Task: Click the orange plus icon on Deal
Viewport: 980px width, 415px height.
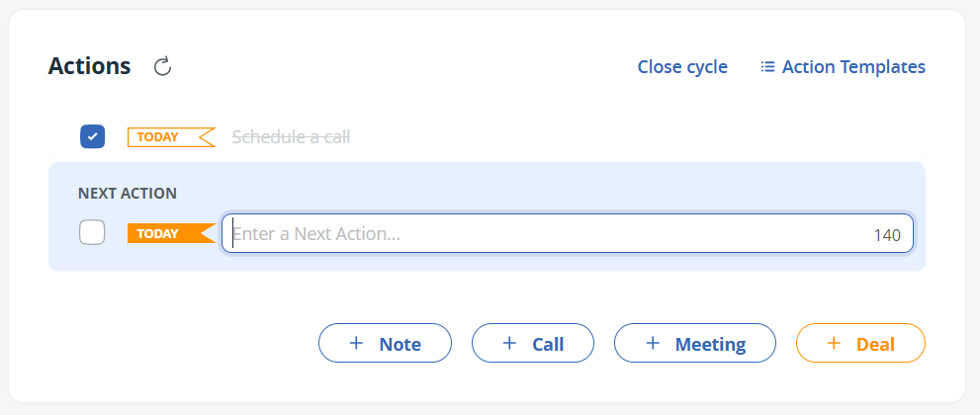Action: [x=833, y=343]
